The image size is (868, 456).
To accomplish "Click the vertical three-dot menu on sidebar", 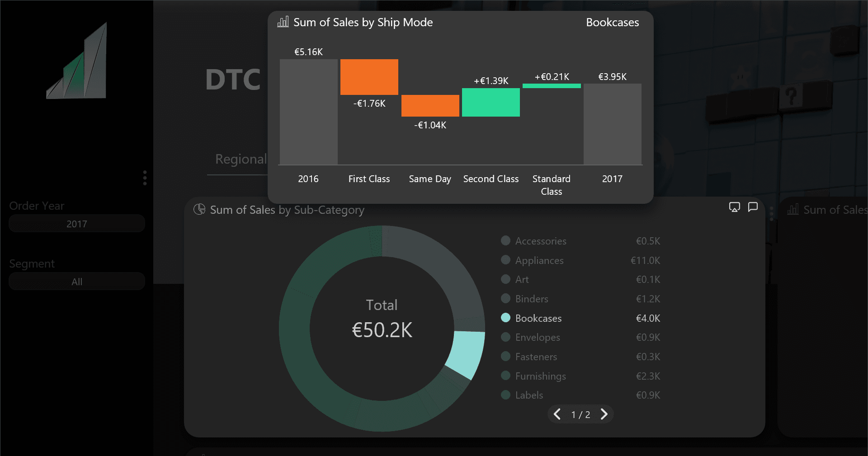I will coord(145,178).
